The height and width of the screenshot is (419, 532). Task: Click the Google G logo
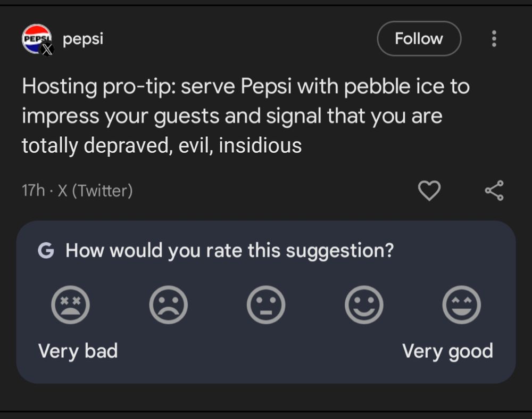coord(46,250)
